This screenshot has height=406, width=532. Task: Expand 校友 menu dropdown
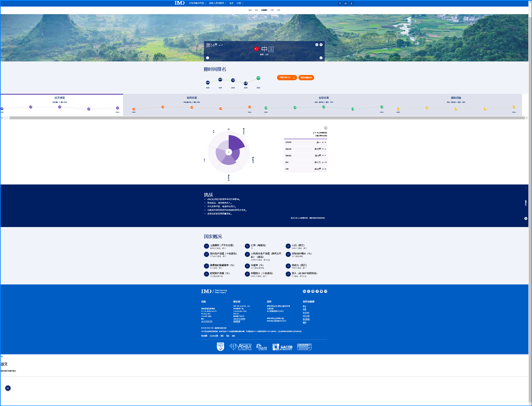(240, 3)
